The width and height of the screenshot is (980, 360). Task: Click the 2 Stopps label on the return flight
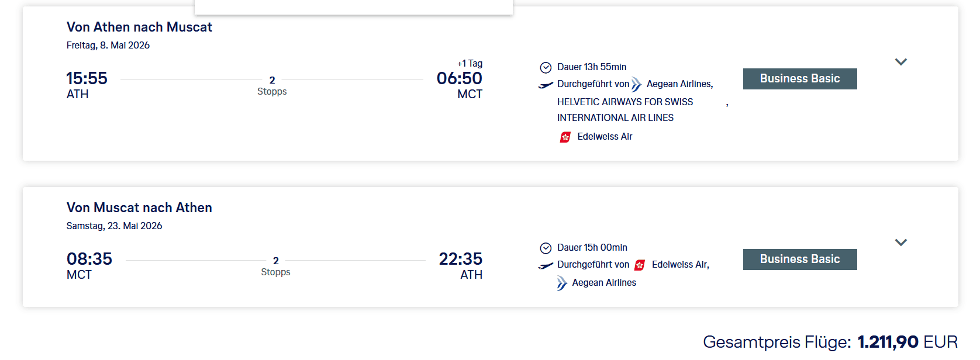pyautogui.click(x=275, y=266)
